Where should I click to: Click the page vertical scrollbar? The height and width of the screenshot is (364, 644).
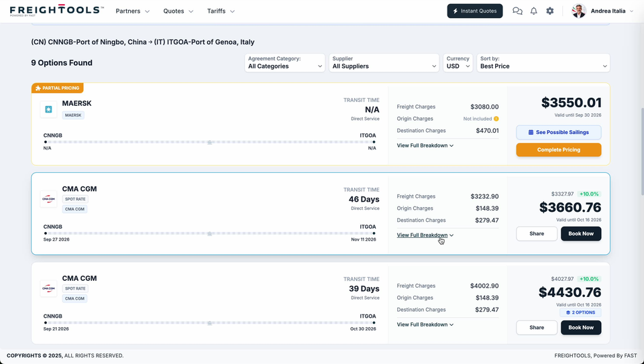(x=642, y=151)
